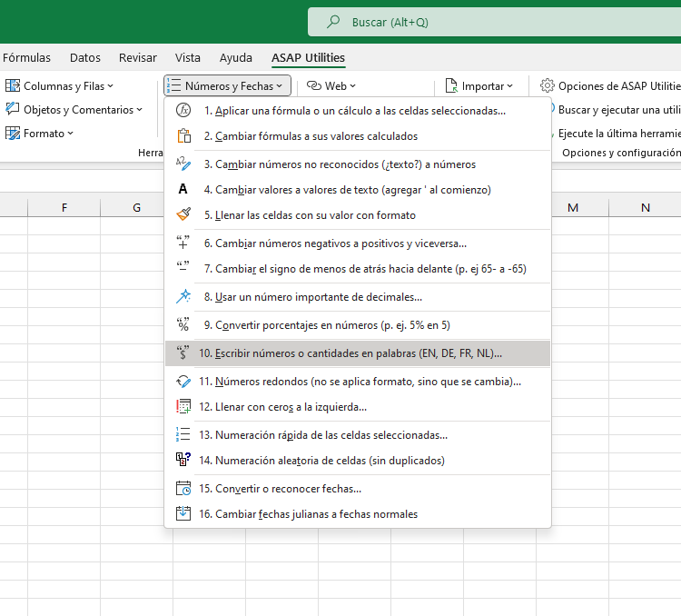Open the Revisar ribbon tab
The height and width of the screenshot is (616, 681).
138,57
